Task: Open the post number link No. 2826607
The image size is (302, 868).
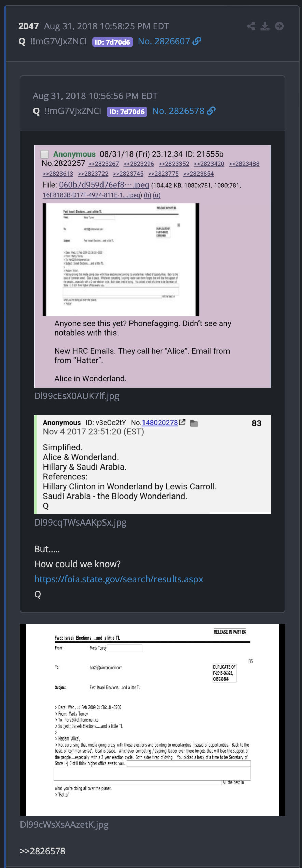Action: 164,41
